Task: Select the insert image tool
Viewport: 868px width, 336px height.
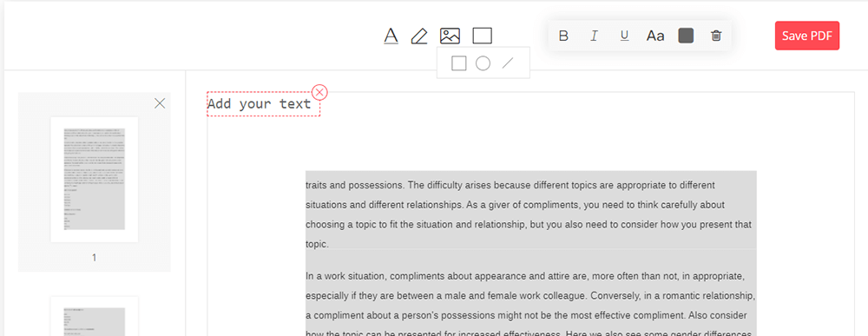Action: [x=450, y=36]
